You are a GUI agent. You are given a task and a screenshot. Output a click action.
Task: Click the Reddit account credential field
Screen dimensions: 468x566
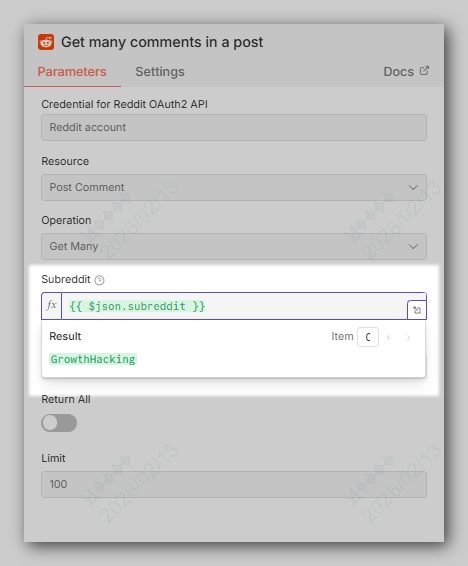(x=234, y=127)
